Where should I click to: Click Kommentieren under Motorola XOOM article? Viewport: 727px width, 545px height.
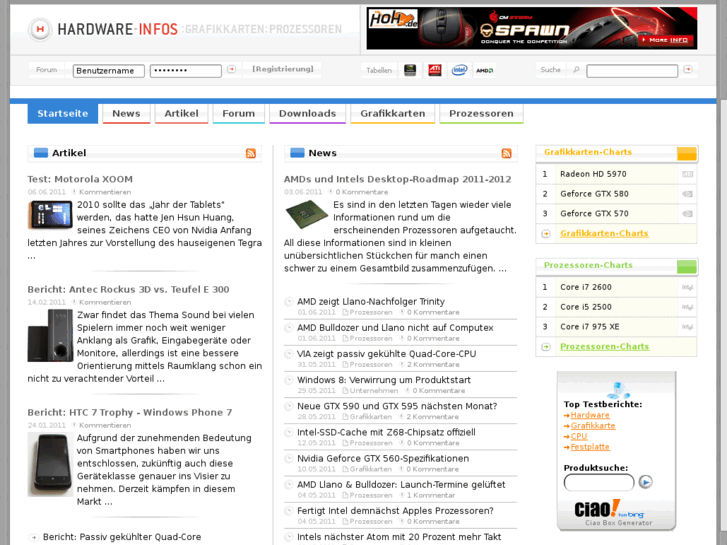pos(105,192)
